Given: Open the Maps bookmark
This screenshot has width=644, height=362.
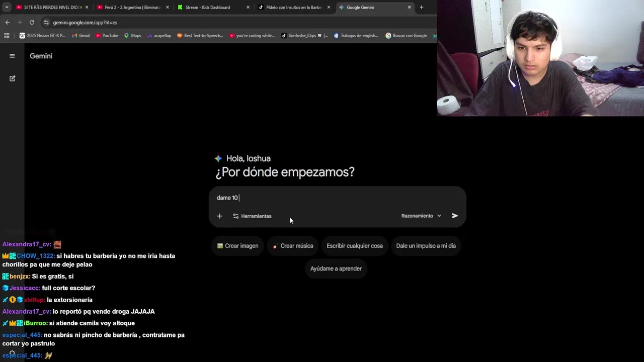Looking at the screenshot, I should [132, 36].
